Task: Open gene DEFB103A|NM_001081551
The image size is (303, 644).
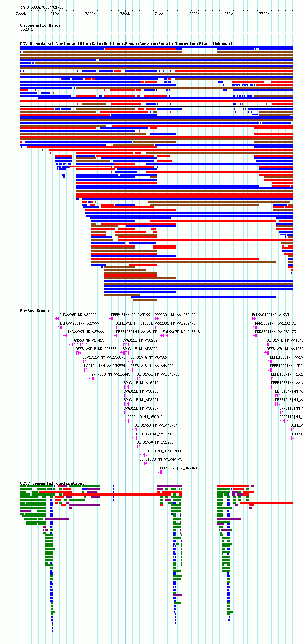Action: 138,332
